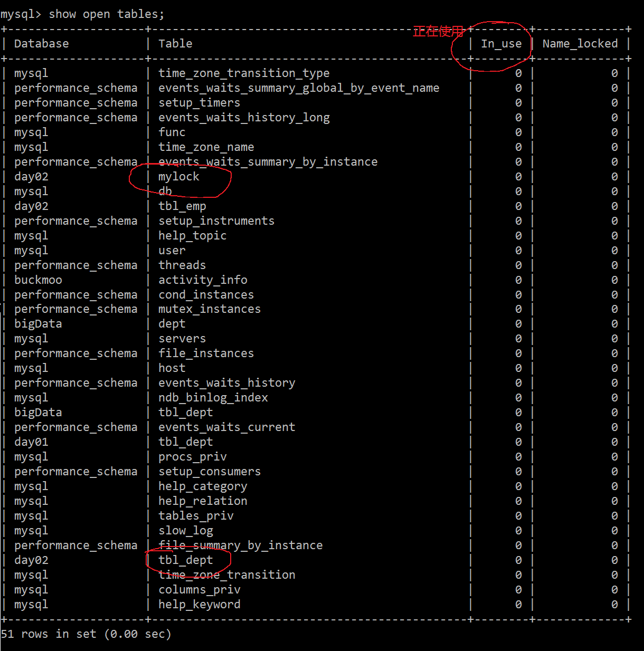Click the '51 rows in set' result line
This screenshot has height=651, width=644.
point(86,634)
